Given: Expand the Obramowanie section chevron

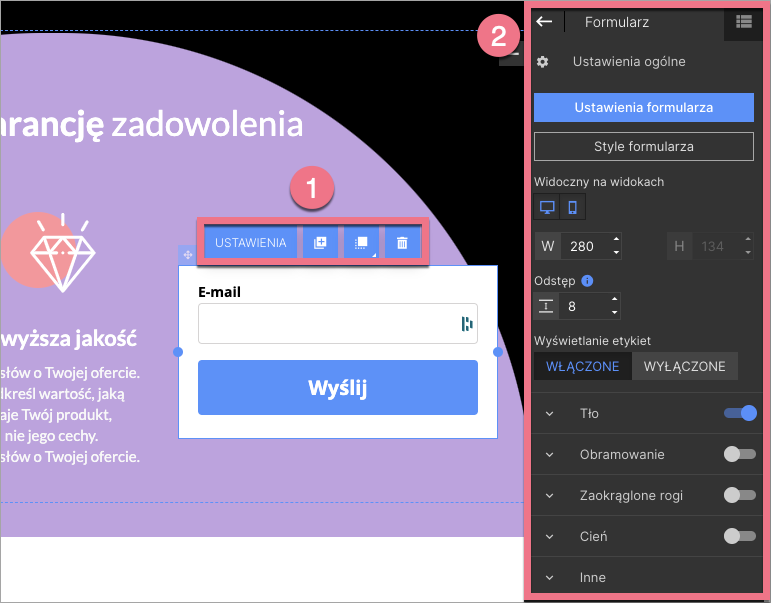Looking at the screenshot, I should (x=549, y=454).
